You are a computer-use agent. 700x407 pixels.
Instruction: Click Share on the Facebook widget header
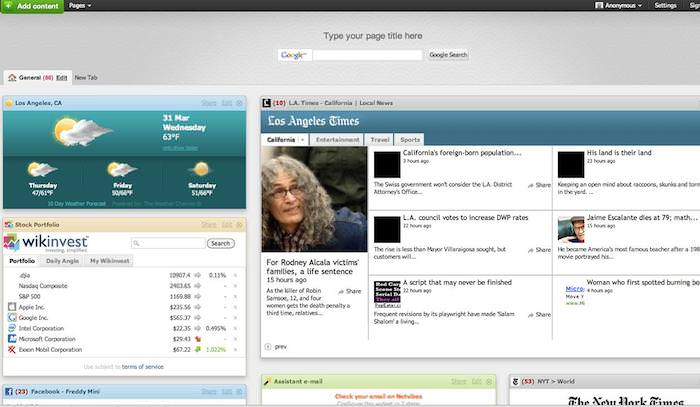point(208,391)
